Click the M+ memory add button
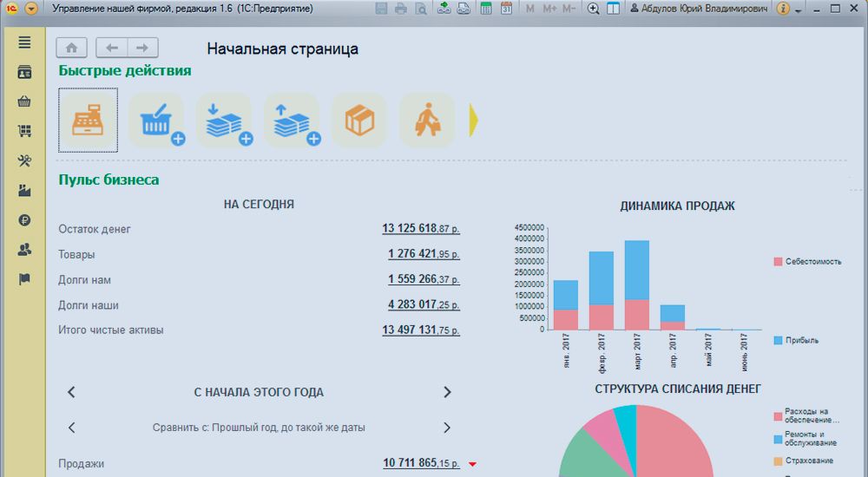 click(549, 9)
